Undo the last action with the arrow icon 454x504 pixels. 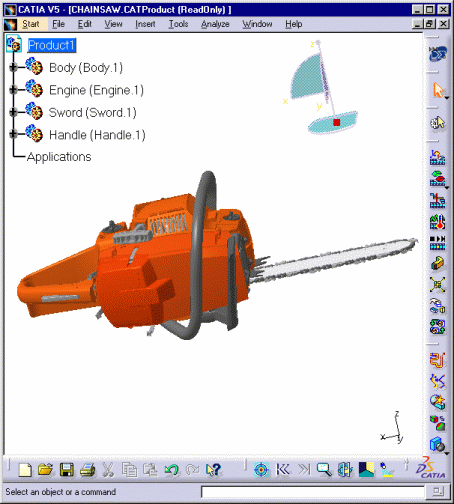point(172,470)
